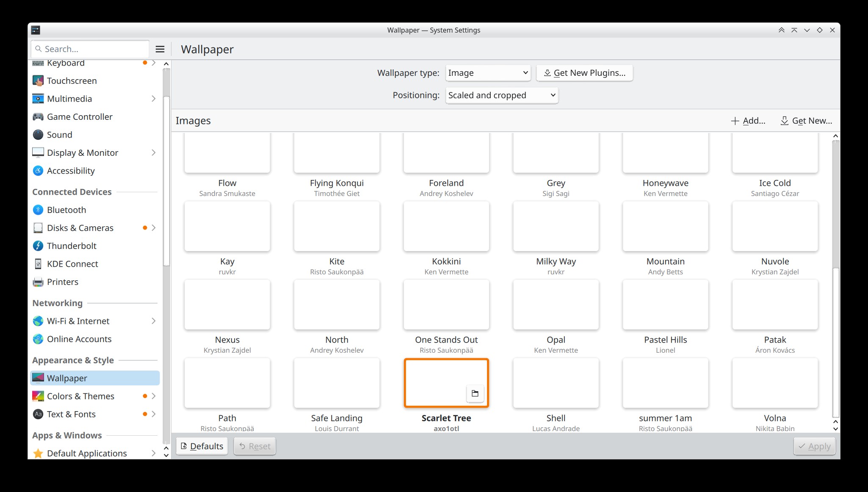Click the Colors & Themes icon
Screen dimensions: 868x492
click(38, 396)
